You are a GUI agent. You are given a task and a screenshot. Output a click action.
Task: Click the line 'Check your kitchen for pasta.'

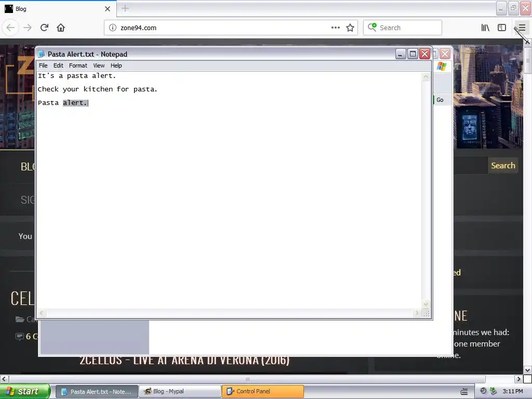[97, 89]
